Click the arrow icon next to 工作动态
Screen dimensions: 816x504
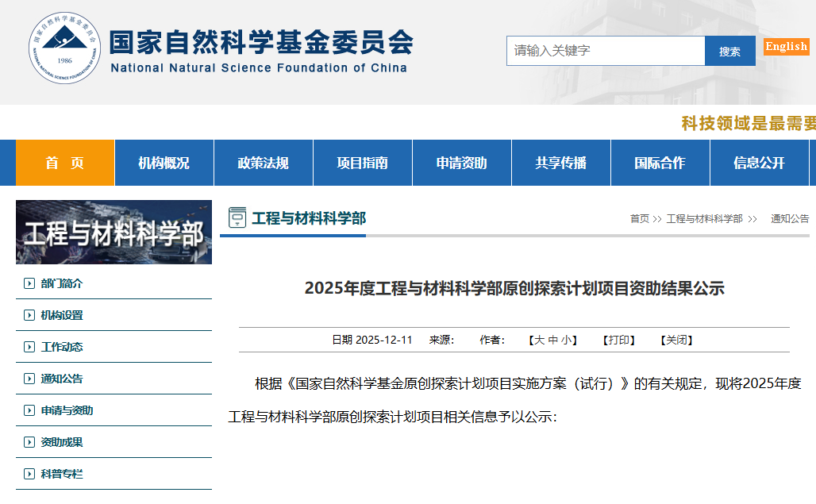coord(29,347)
